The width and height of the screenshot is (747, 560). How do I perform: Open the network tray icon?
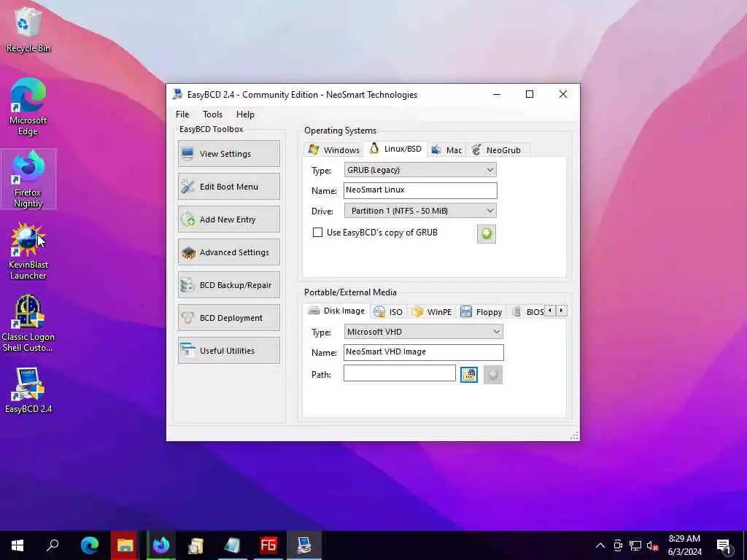click(x=635, y=545)
